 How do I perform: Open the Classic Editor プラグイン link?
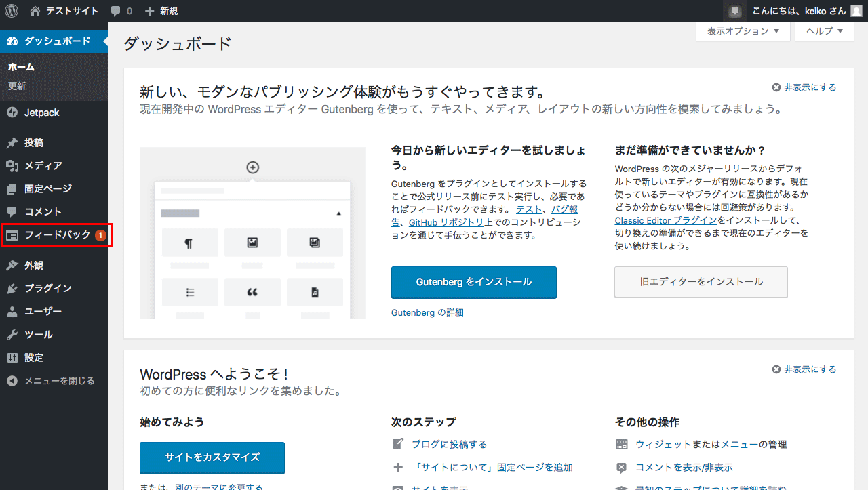(x=666, y=220)
